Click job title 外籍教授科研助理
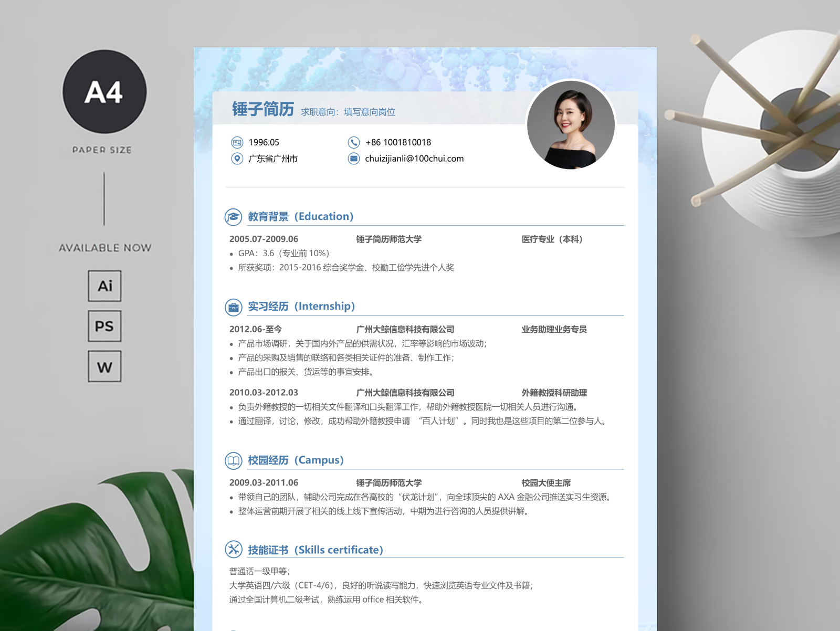 click(x=554, y=392)
